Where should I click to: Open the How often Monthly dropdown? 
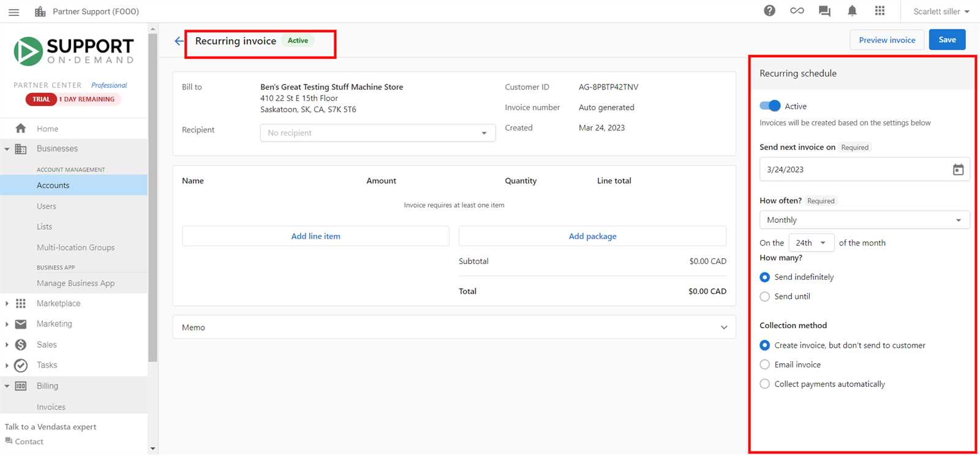coord(864,220)
